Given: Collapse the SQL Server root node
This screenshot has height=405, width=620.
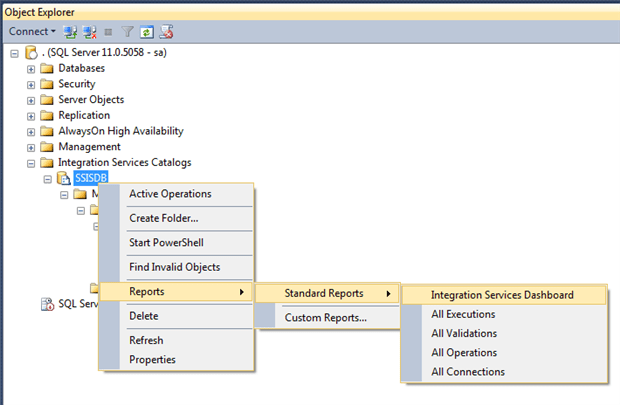Looking at the screenshot, I should 15,53.
